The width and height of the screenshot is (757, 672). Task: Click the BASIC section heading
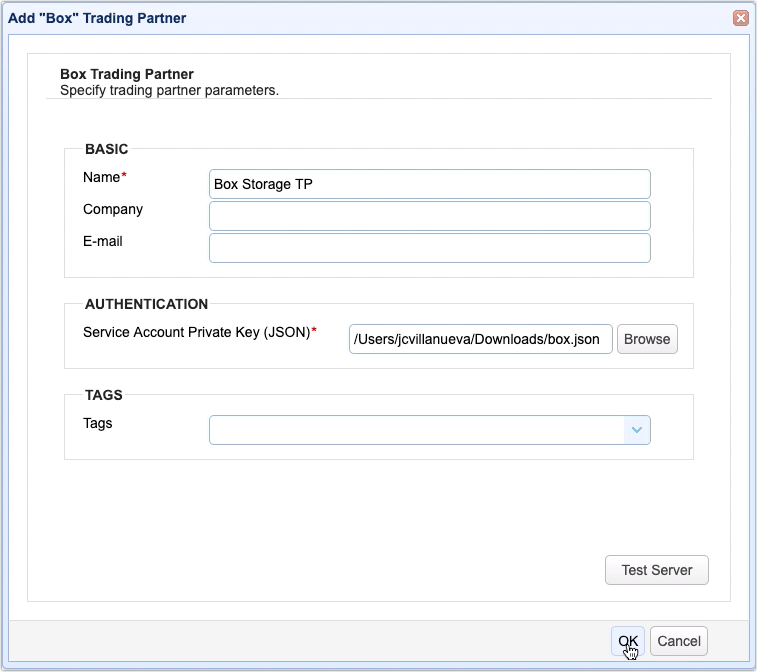106,149
